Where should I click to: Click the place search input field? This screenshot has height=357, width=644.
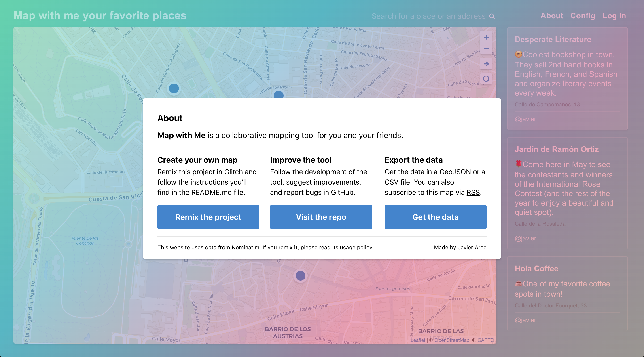coord(425,16)
